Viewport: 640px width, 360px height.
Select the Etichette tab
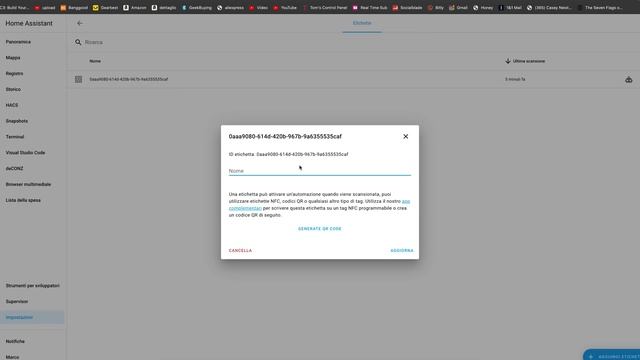tap(362, 23)
